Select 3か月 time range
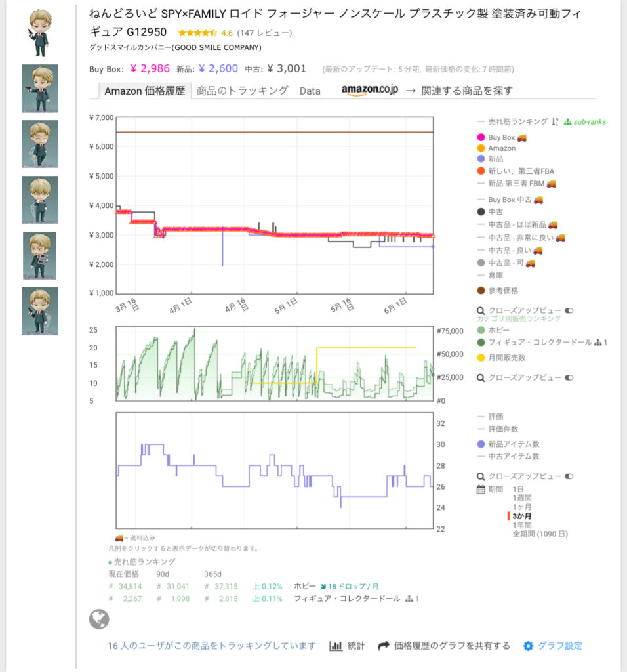The image size is (627, 672). click(x=522, y=516)
